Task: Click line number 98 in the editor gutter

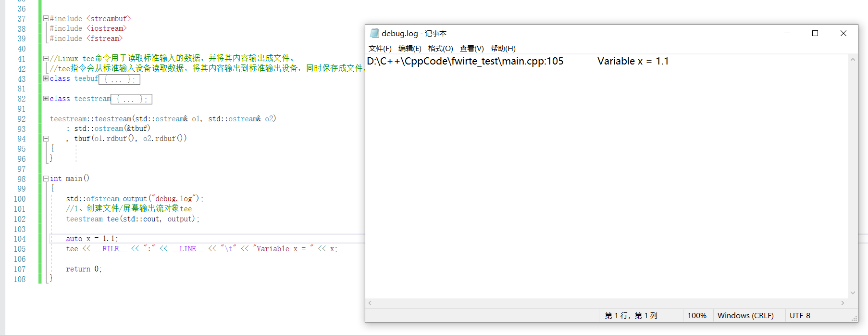Action: [x=22, y=179]
